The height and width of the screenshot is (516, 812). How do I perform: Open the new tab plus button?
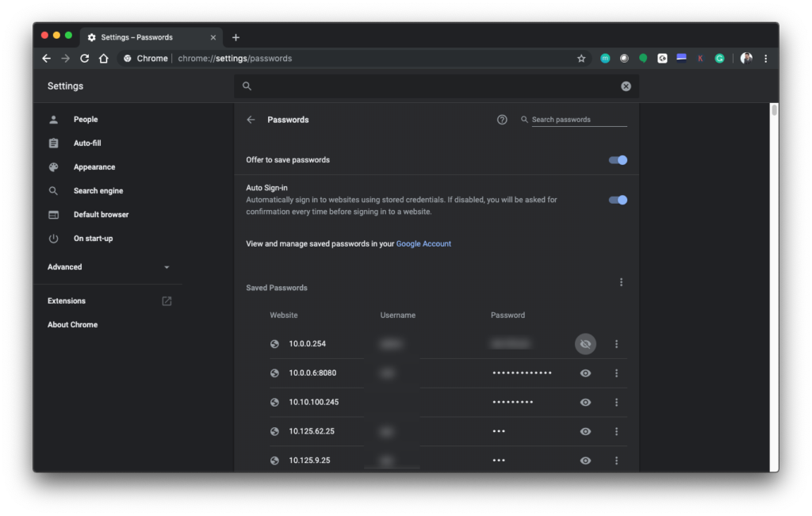pyautogui.click(x=236, y=37)
